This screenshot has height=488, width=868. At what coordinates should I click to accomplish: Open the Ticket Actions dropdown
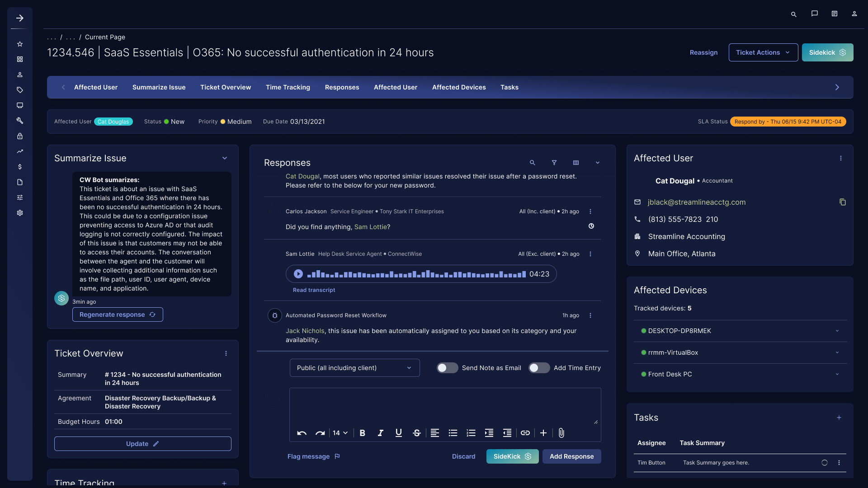(763, 52)
